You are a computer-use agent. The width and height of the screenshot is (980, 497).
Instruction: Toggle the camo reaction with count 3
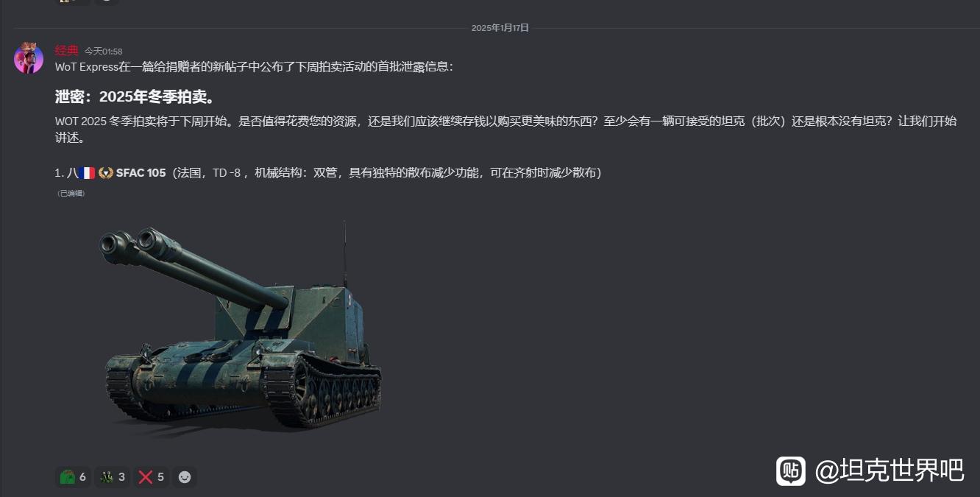pos(113,477)
